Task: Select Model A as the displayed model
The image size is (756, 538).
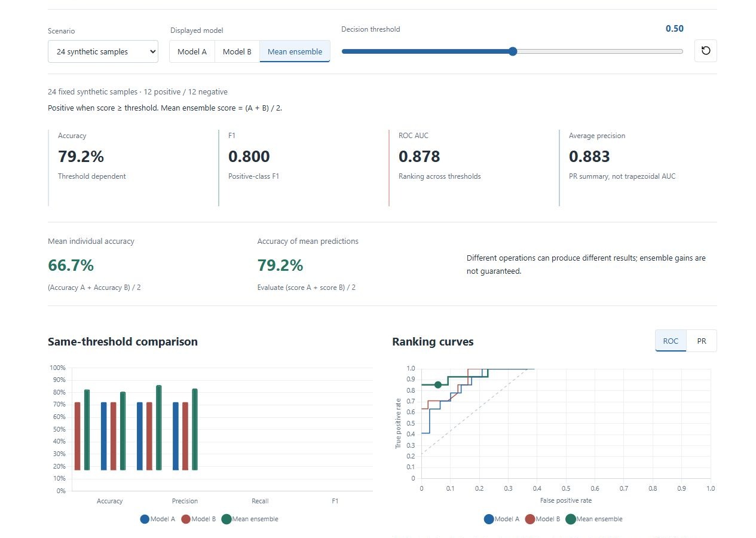Action: (x=192, y=51)
